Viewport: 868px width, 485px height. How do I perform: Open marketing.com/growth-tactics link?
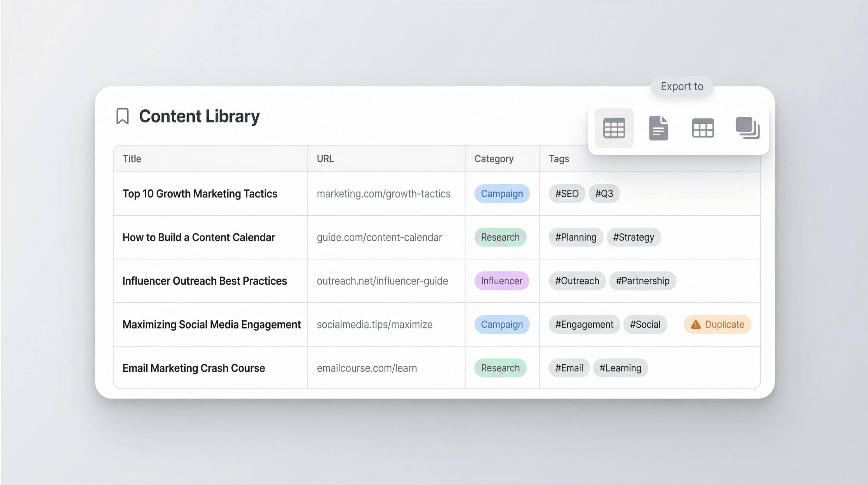point(384,194)
